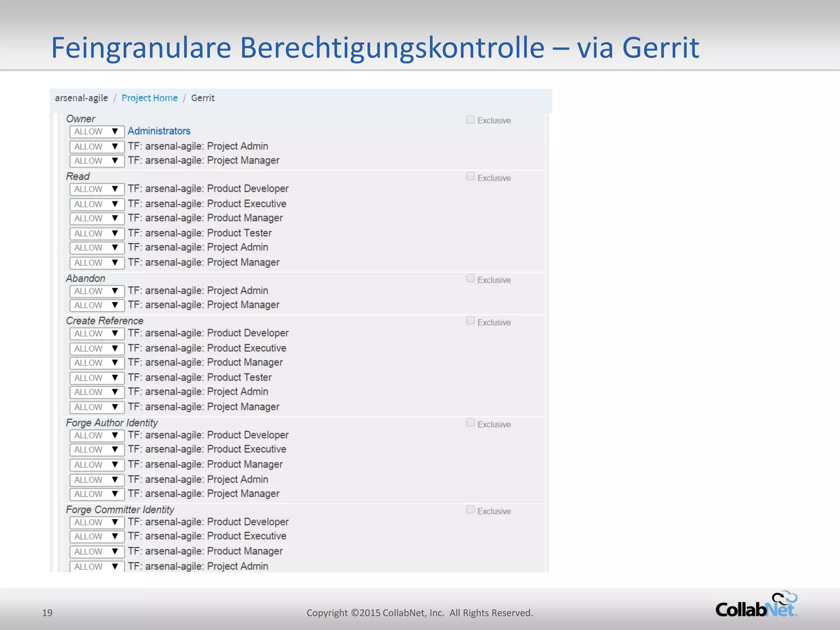The width and height of the screenshot is (840, 630).
Task: Open the Project Home breadcrumb link
Action: pos(149,98)
